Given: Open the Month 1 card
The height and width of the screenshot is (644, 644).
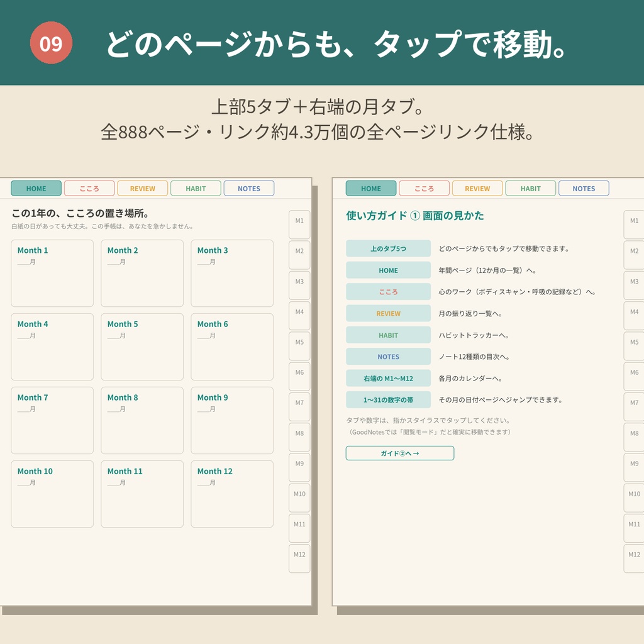Looking at the screenshot, I should (x=52, y=273).
